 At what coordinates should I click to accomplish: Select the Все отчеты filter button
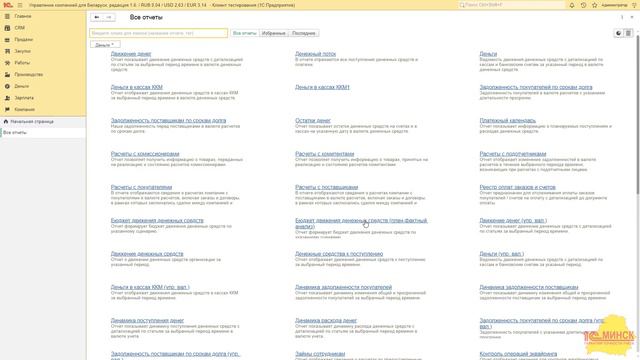244,33
